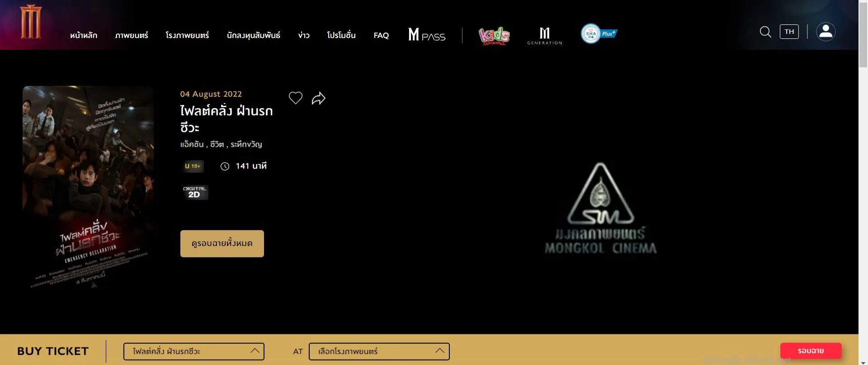The height and width of the screenshot is (365, 868).
Task: Click the movie title ไฟลต์คลั่ง ฝ่านรกชีวะ
Action: tap(226, 119)
